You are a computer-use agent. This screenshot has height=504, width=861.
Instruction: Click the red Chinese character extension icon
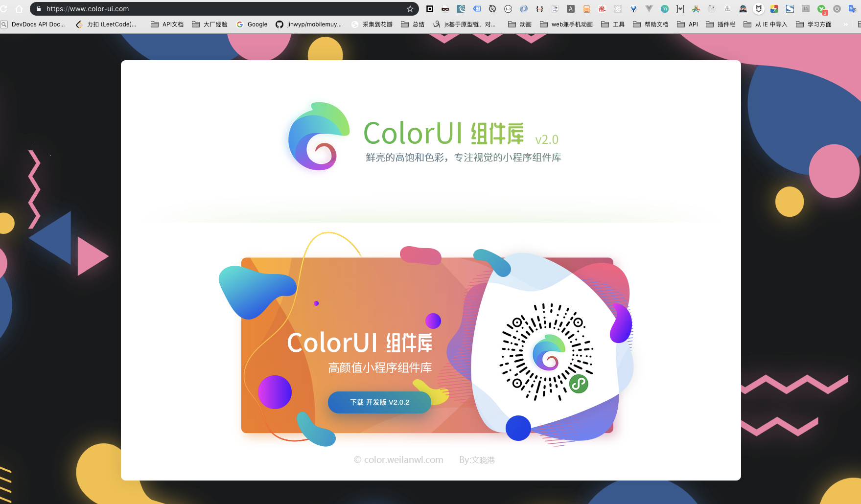[x=602, y=9]
